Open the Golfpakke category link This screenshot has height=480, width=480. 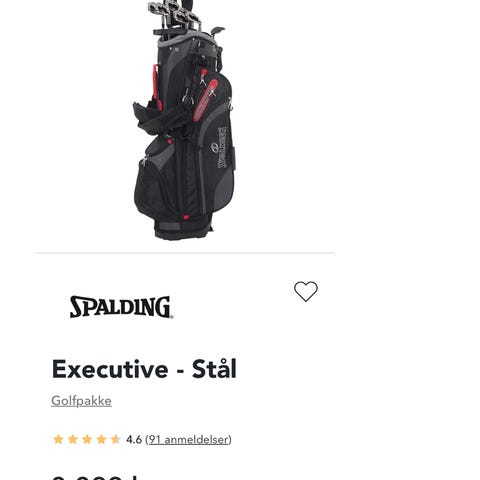tap(81, 401)
